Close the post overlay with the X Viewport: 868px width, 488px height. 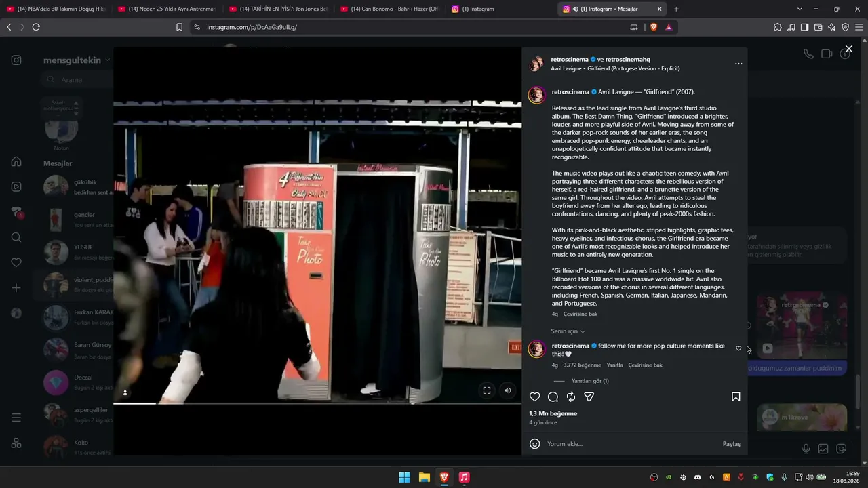[x=848, y=49]
